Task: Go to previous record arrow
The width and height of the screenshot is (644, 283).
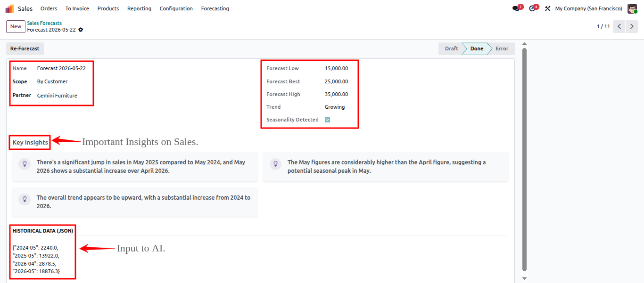Action: point(619,26)
